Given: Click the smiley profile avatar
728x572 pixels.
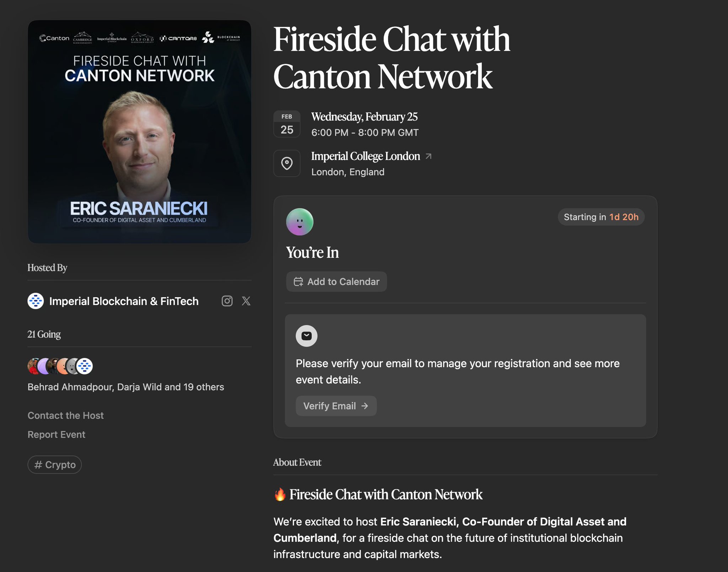Looking at the screenshot, I should (x=300, y=222).
